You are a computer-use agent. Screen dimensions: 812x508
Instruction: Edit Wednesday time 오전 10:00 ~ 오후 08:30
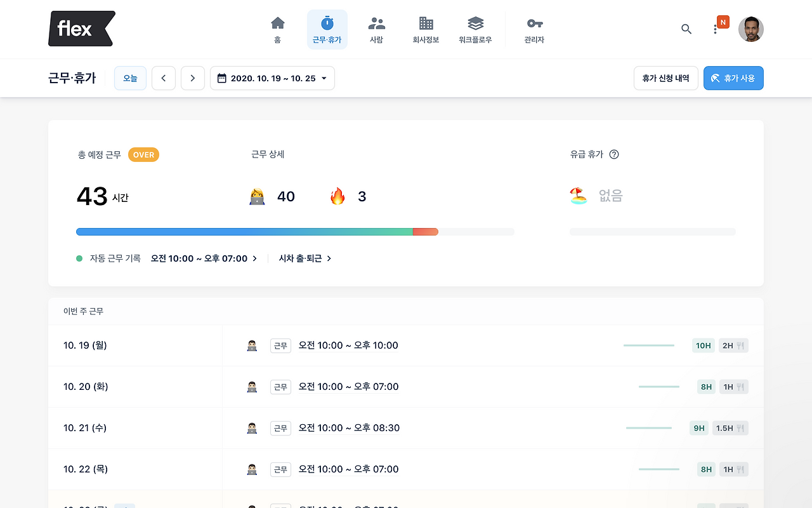pyautogui.click(x=349, y=428)
